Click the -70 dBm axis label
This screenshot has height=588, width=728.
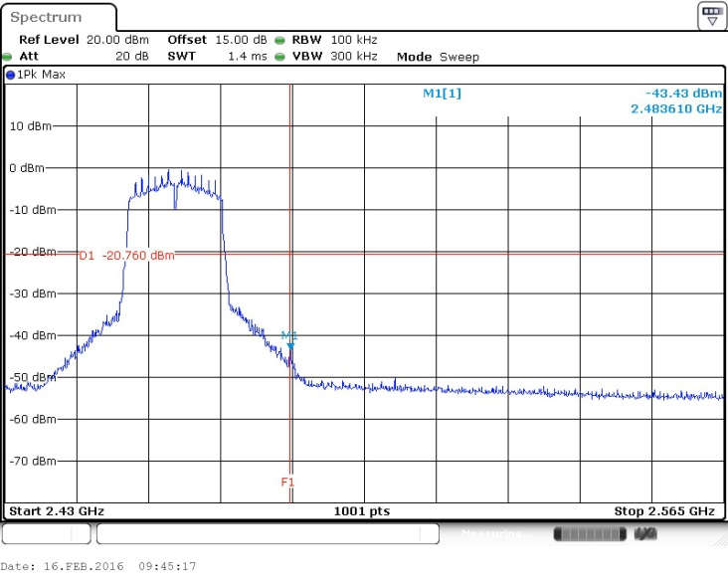point(33,461)
